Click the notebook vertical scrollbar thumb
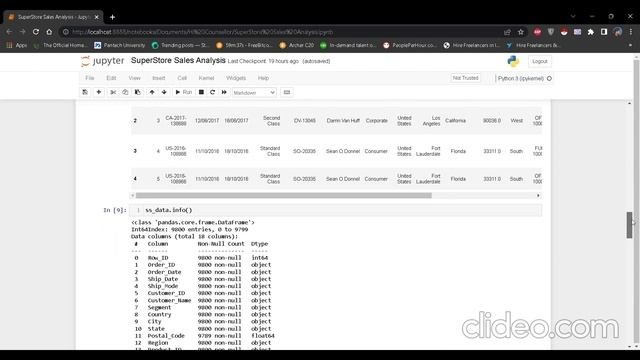Viewport: 640px width, 360px height. click(x=629, y=225)
